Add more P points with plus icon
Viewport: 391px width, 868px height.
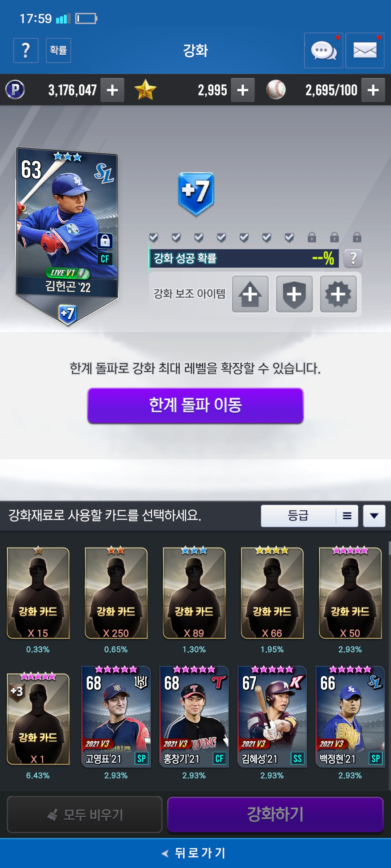pos(113,90)
